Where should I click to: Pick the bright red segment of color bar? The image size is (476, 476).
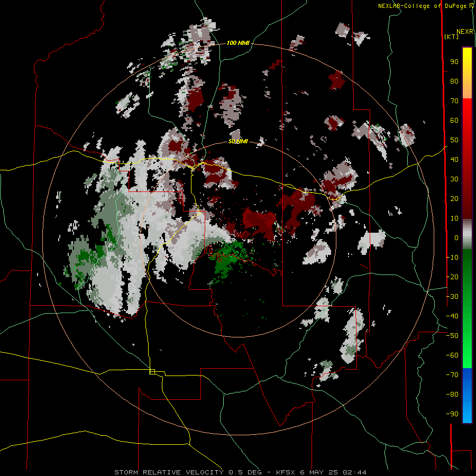[467, 159]
